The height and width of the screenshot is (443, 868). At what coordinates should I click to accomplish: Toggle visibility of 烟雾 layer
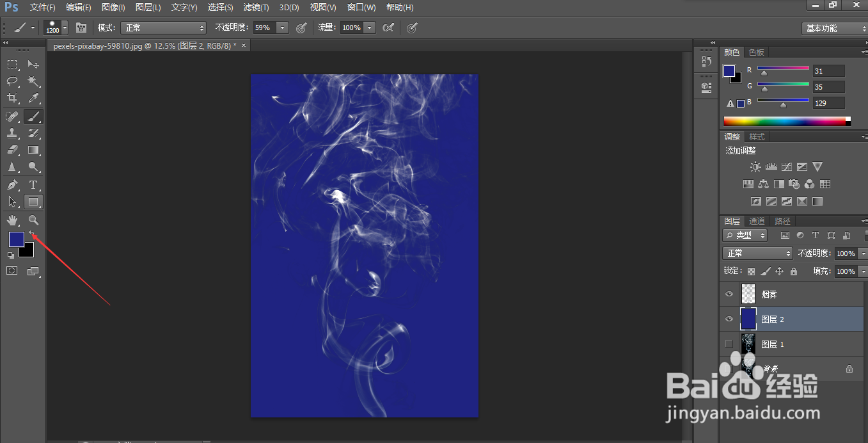pos(729,294)
